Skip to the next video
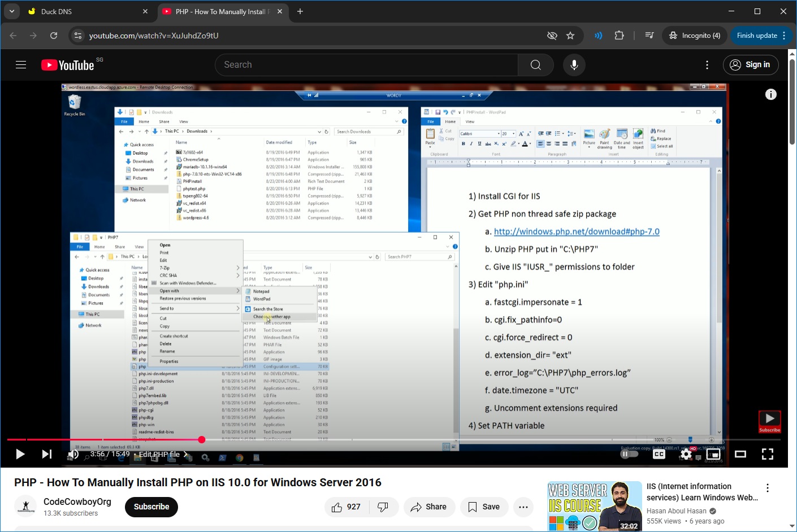 click(x=47, y=454)
